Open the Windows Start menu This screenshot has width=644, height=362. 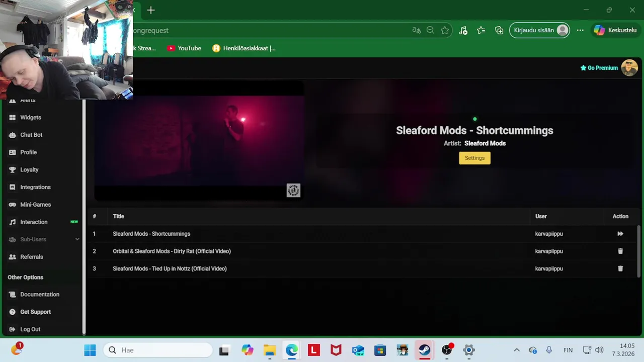(x=90, y=350)
